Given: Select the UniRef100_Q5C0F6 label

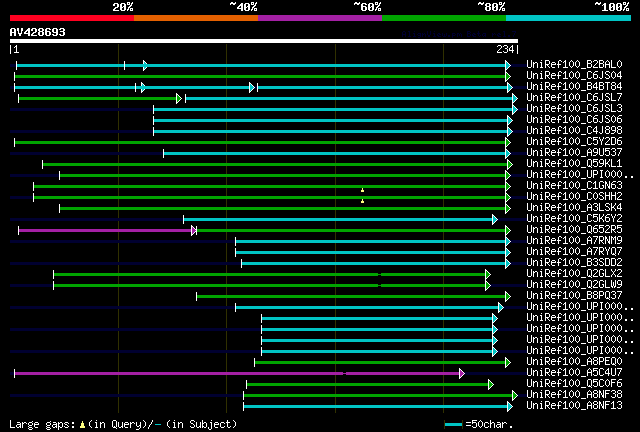Looking at the screenshot, I should click(574, 384).
